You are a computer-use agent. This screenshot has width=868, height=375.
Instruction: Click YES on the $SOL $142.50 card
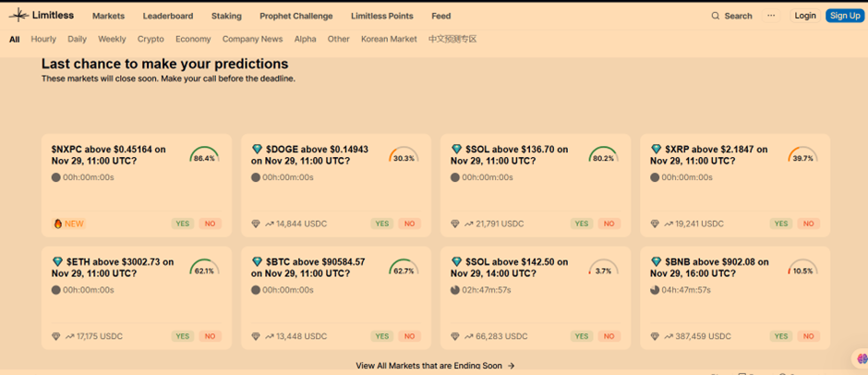click(581, 336)
